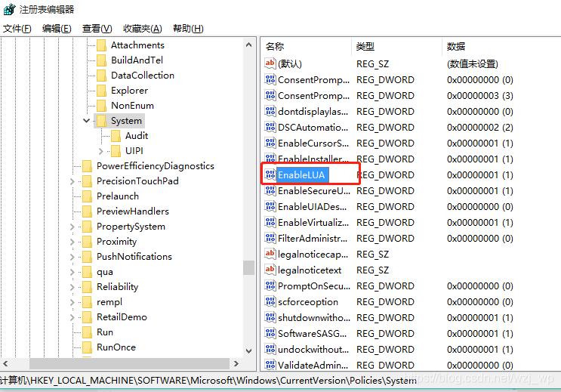Select the EnableInstaller value name
561x392 pixels.
point(313,159)
